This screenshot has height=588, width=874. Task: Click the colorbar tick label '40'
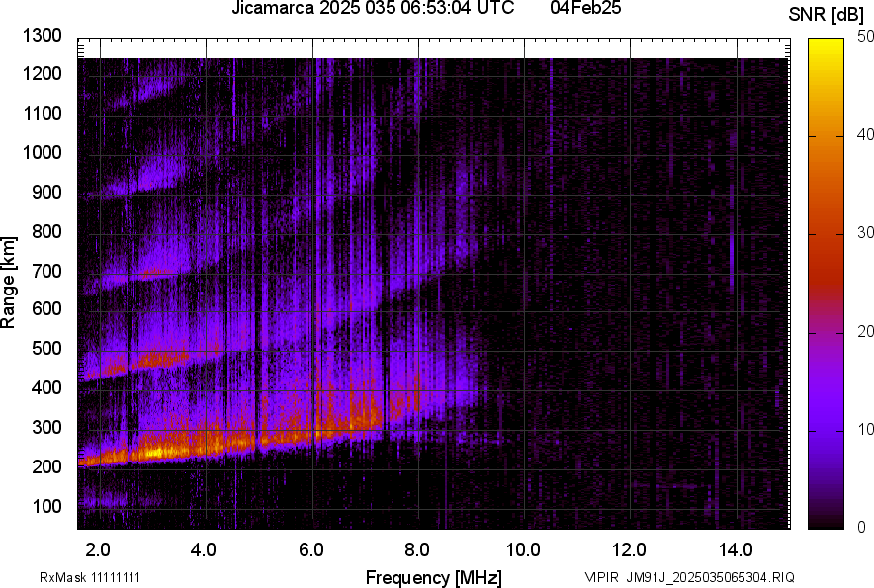point(865,134)
